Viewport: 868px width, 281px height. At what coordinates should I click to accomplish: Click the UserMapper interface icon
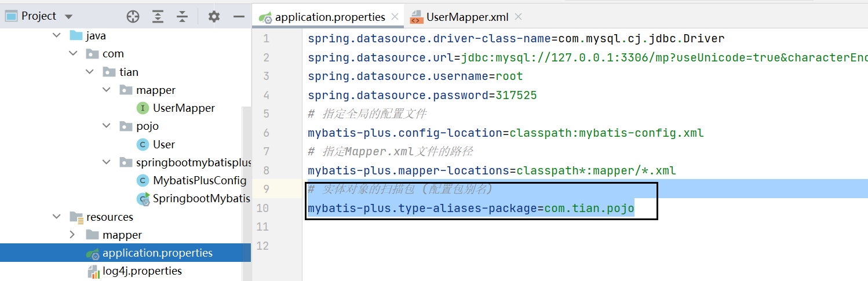143,108
